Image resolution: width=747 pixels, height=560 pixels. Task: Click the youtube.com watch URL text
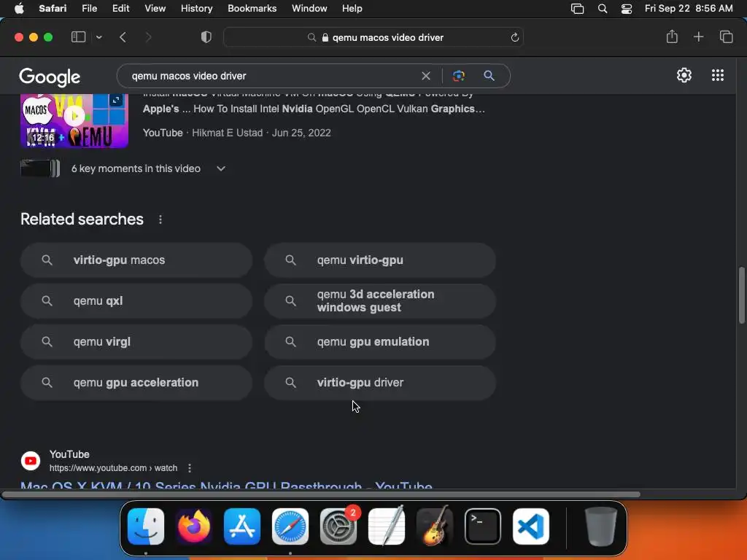click(113, 468)
